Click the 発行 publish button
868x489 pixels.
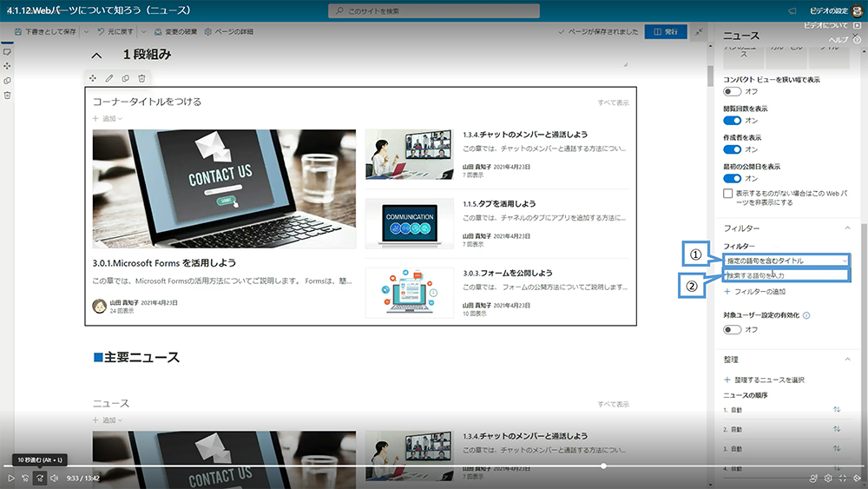tap(666, 31)
